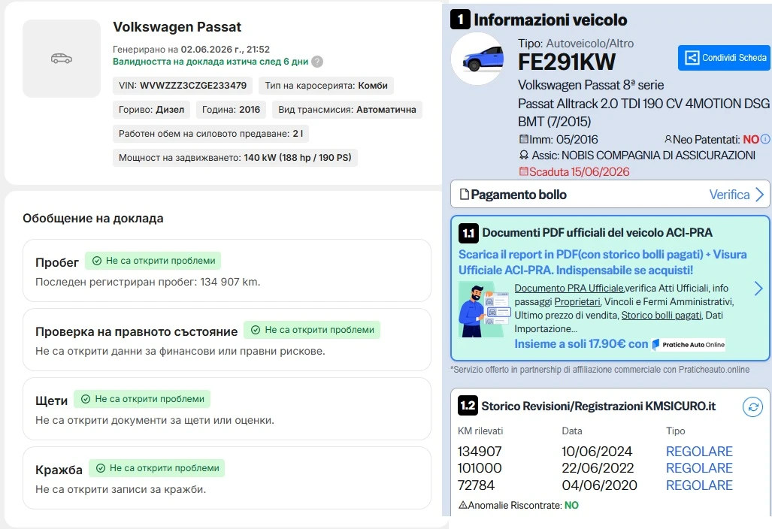The image size is (772, 532).
Task: Click the Scarica il report in PDF headline
Action: (603, 262)
